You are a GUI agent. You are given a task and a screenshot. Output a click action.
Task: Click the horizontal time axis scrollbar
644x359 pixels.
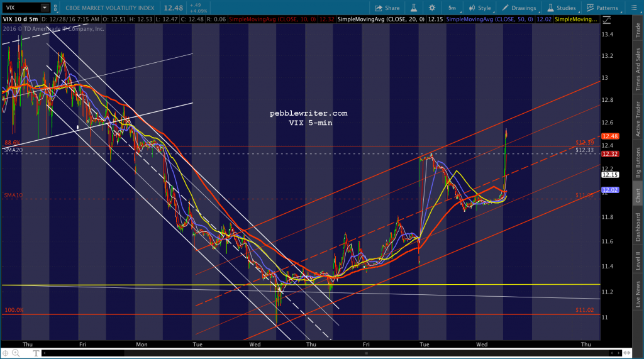pyautogui.click(x=332, y=353)
